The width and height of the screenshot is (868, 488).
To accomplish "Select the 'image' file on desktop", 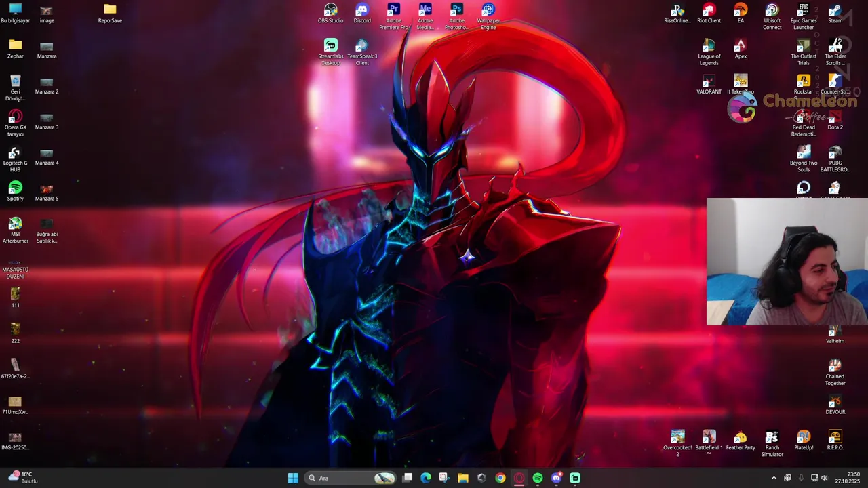I will [47, 14].
